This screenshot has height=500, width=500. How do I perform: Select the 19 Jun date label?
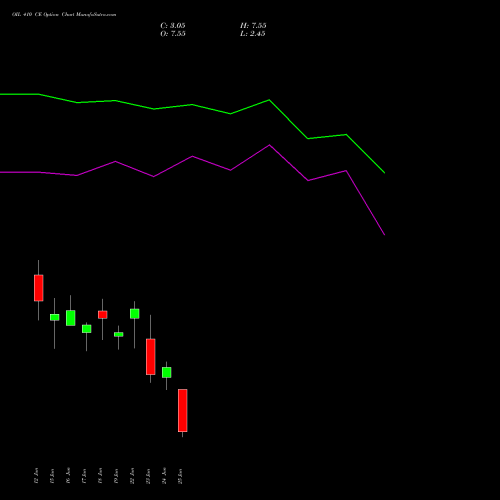(116, 476)
